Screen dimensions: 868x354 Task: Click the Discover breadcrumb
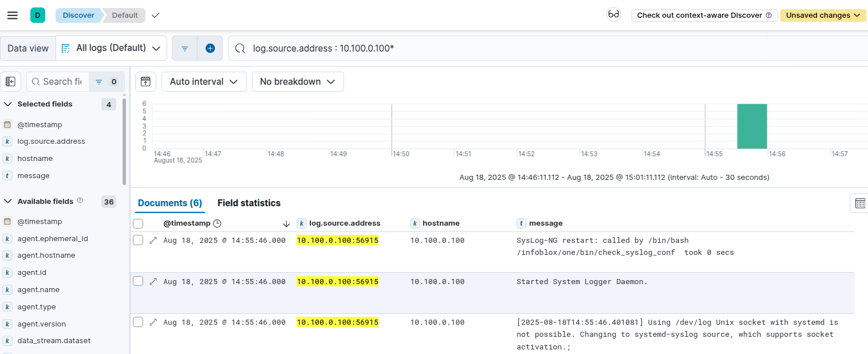(78, 15)
